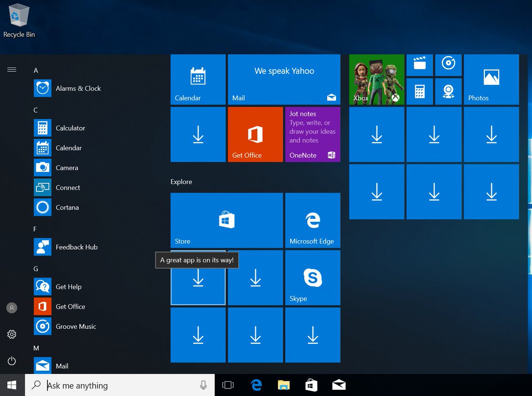This screenshot has height=396, width=532.
Task: Click the Windows Start button
Action: pyautogui.click(x=12, y=385)
